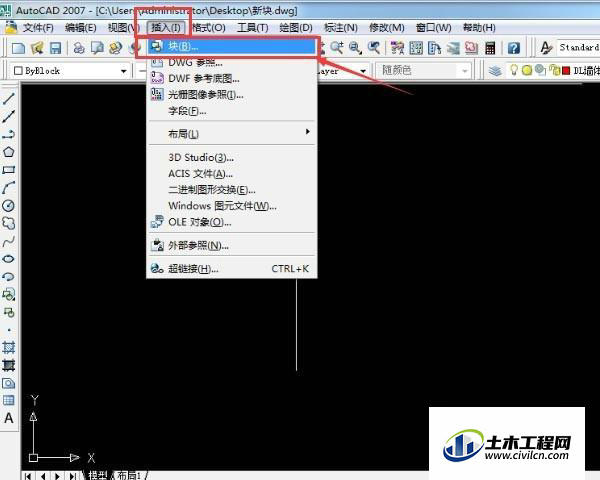Click the Insert Block tool icon

coord(8,294)
